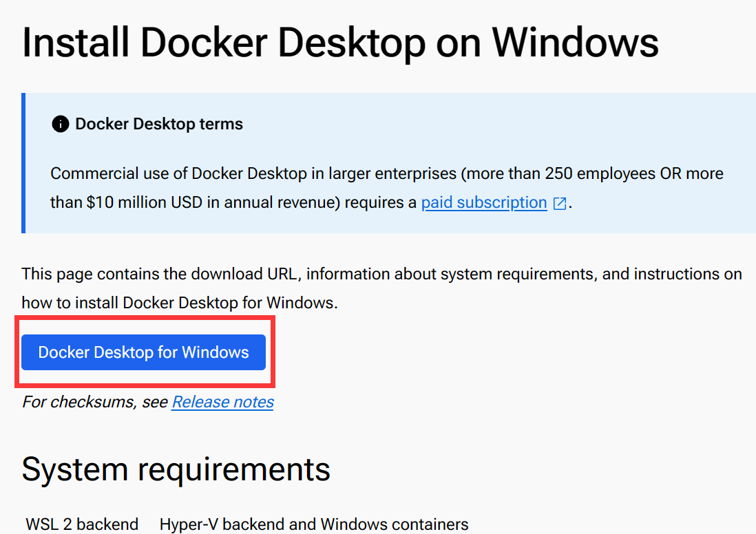
Task: Click the info icon beside Docker Desktop terms
Action: 61,124
